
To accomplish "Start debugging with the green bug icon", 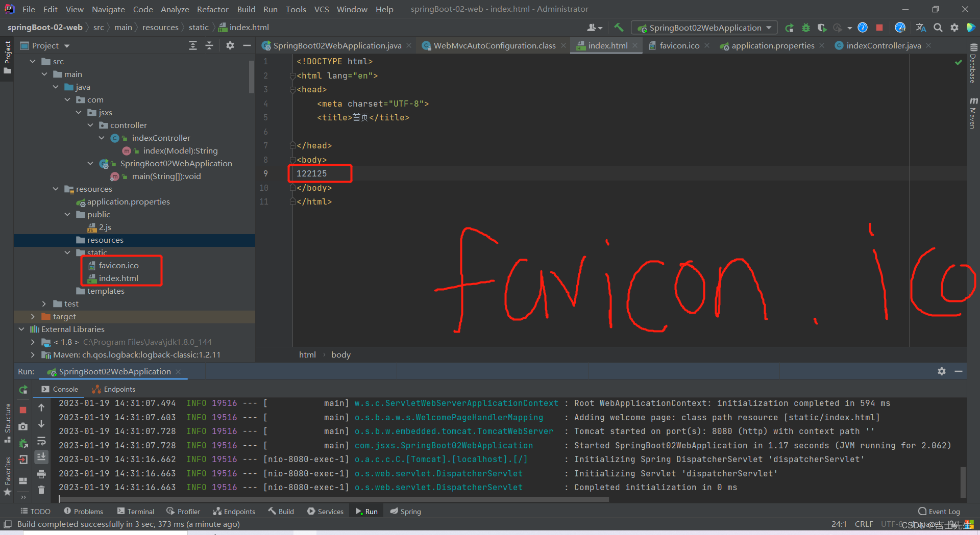I will point(806,28).
